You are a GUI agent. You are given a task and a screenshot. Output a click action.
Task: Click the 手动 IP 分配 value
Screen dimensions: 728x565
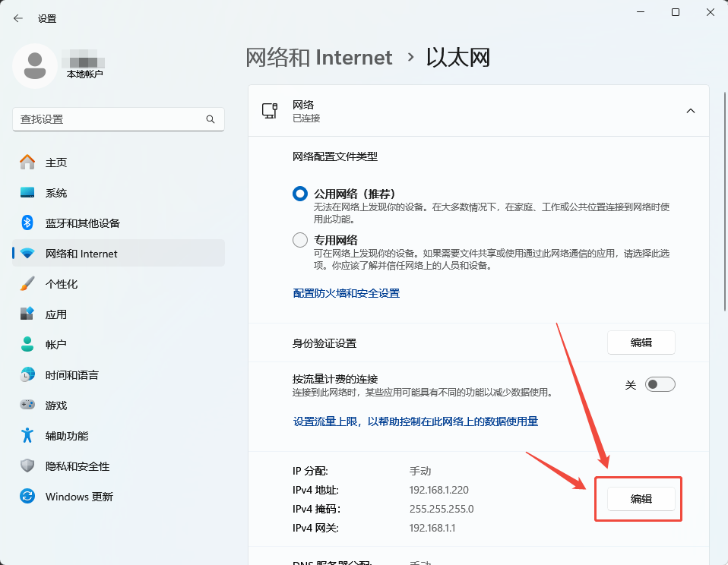420,471
